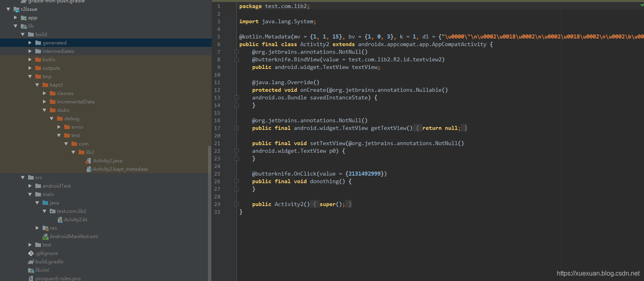
Task: Click folder icon of test under debug
Action: click(67, 135)
